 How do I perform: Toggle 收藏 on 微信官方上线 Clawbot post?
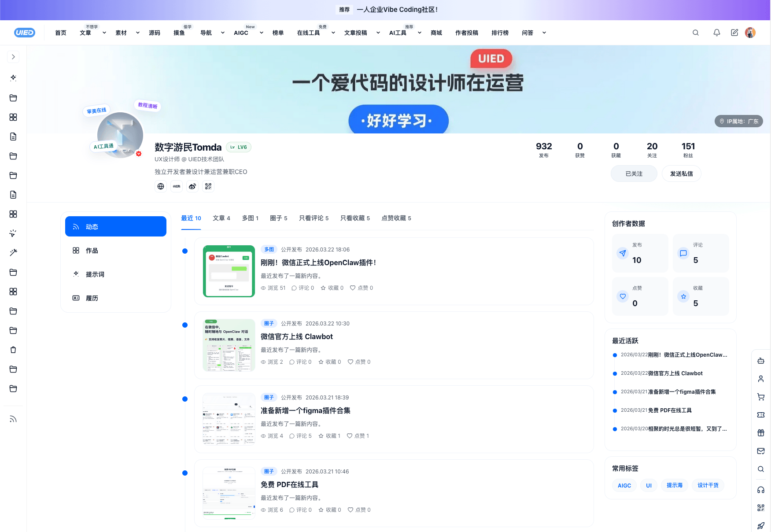329,362
